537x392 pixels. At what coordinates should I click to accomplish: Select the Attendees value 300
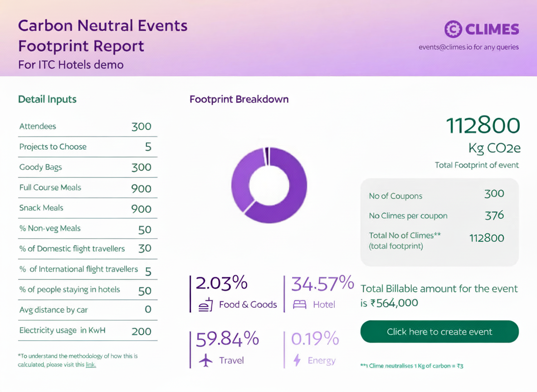pos(142,127)
